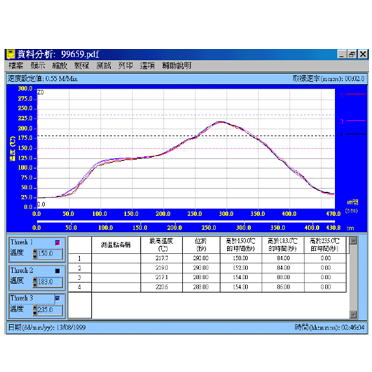Restore down the 資料分析 window
The image size is (372, 372).
click(352, 54)
